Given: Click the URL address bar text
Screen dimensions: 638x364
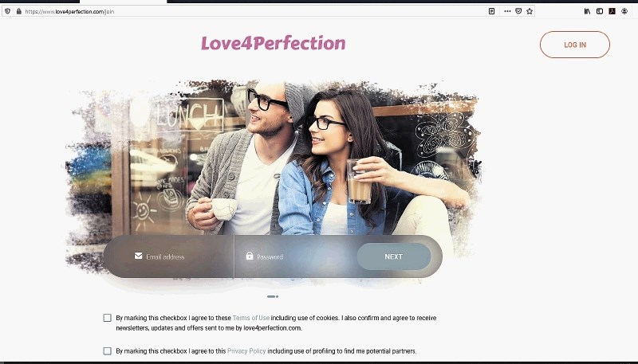Looking at the screenshot, I should (x=64, y=12).
